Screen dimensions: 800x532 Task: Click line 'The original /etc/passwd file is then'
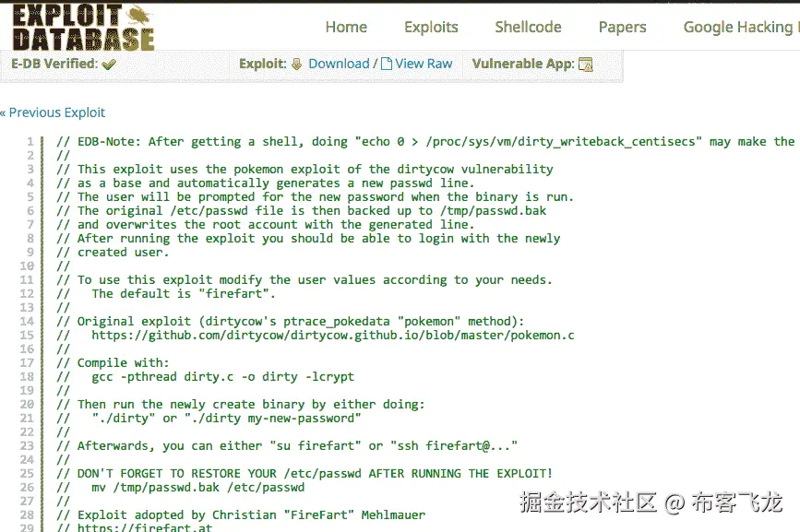(x=301, y=210)
